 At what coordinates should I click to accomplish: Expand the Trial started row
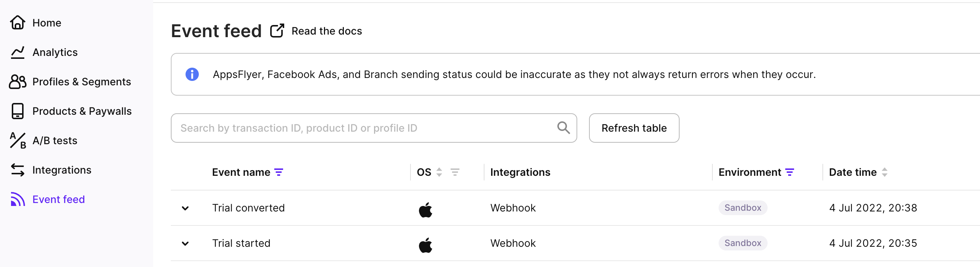point(185,243)
